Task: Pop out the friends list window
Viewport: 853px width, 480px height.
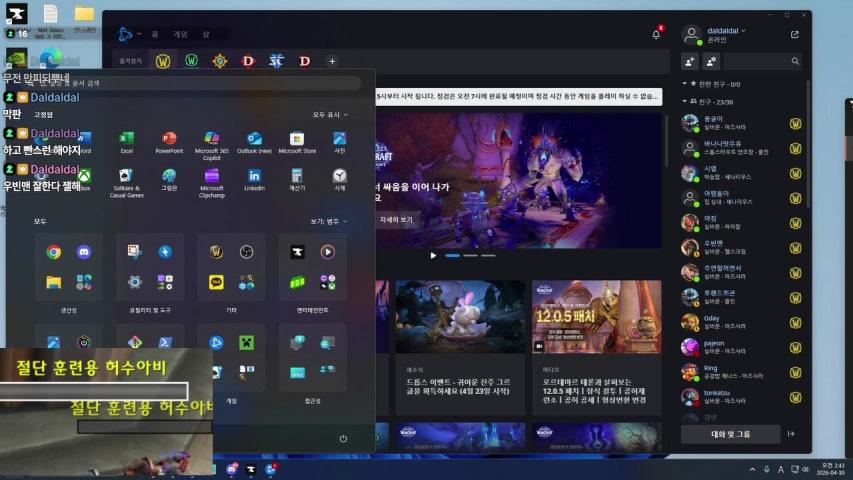Action: click(794, 34)
